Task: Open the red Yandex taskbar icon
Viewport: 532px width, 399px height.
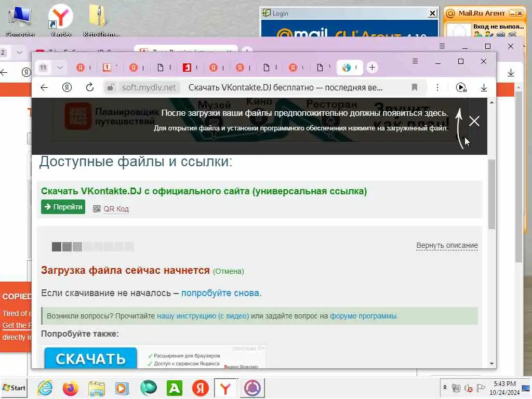Action: tap(200, 388)
